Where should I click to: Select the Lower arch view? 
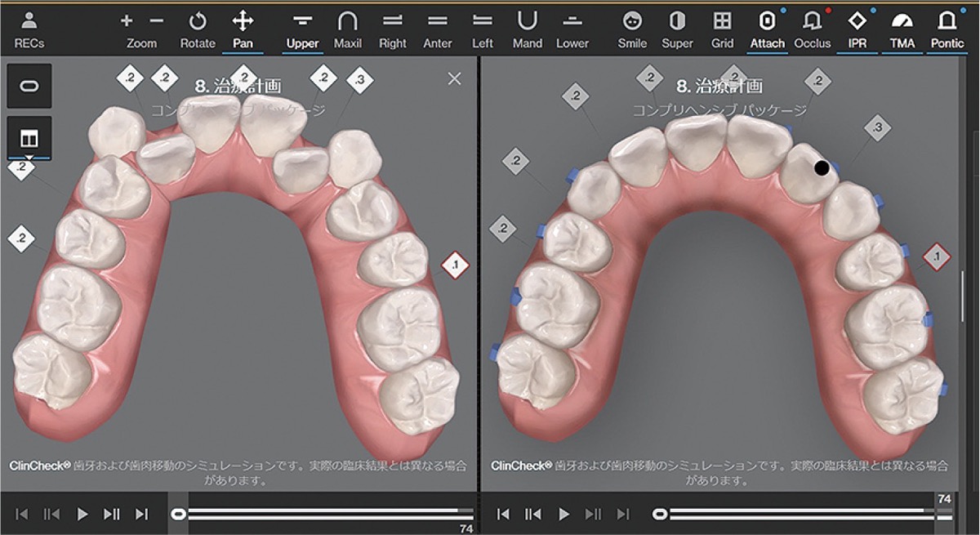point(572,29)
